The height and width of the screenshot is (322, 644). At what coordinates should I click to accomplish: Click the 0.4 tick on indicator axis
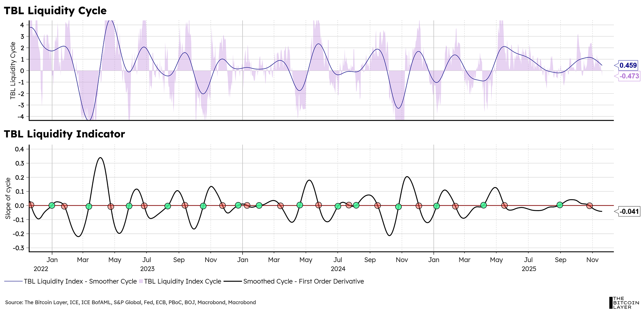[x=19, y=149]
